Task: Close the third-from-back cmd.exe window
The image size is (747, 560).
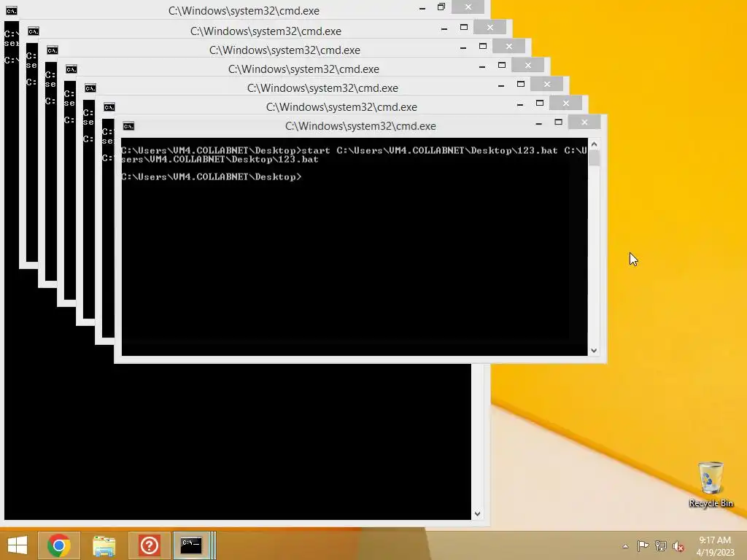Action: [x=509, y=46]
